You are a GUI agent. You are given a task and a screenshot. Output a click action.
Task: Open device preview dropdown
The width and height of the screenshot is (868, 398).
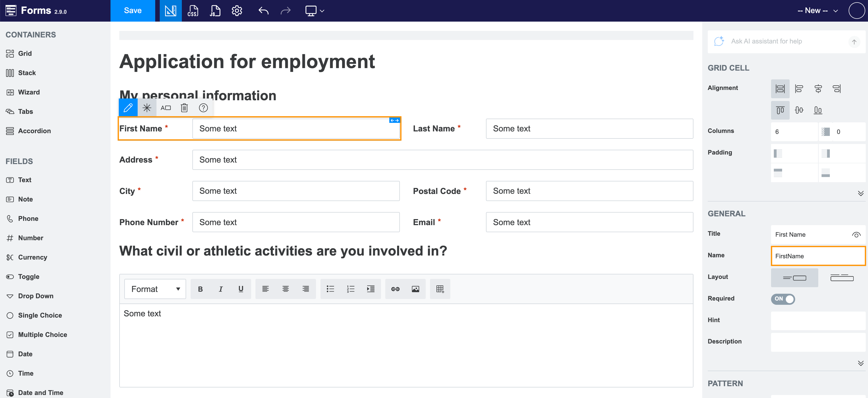pyautogui.click(x=315, y=11)
